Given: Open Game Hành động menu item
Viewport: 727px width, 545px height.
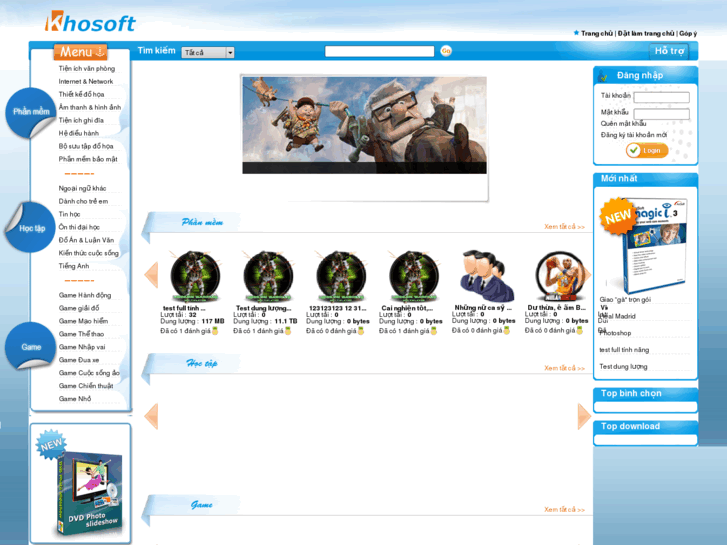Looking at the screenshot, I should [85, 295].
